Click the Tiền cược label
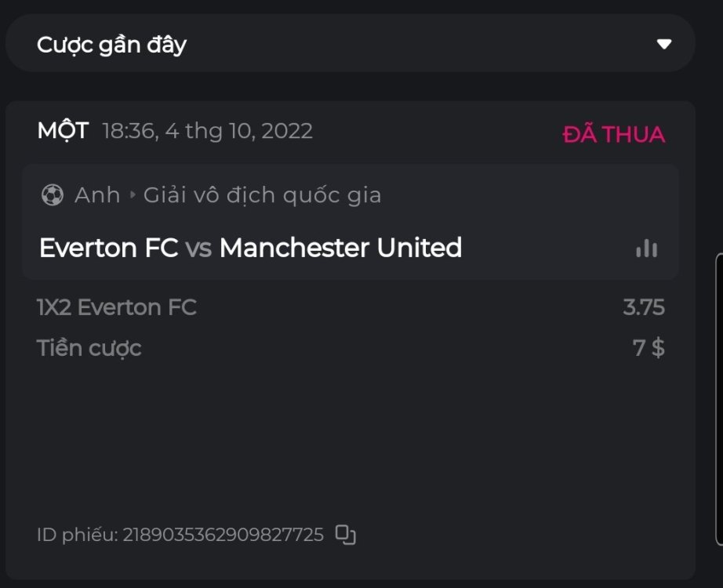723x588 pixels. tap(89, 348)
